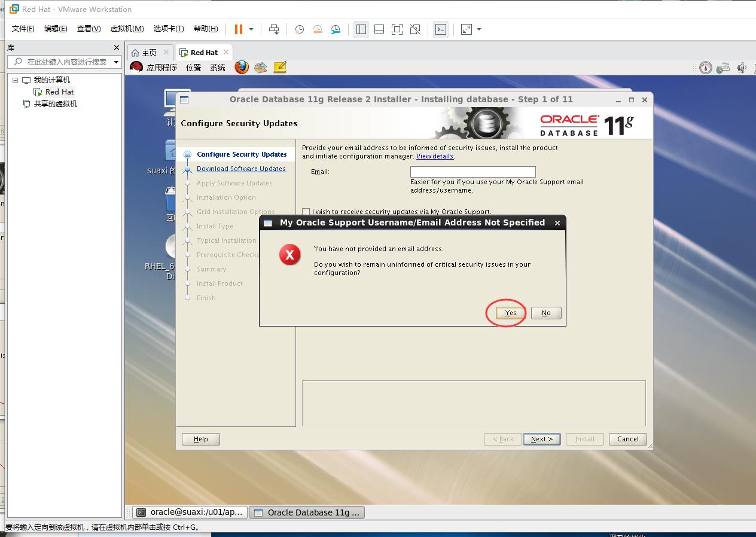This screenshot has width=756, height=537.
Task: Close the email not specified dialog
Action: (557, 223)
